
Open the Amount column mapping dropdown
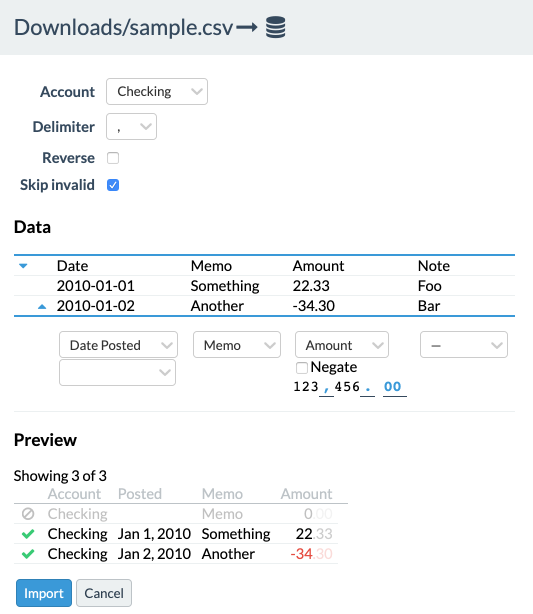[342, 345]
